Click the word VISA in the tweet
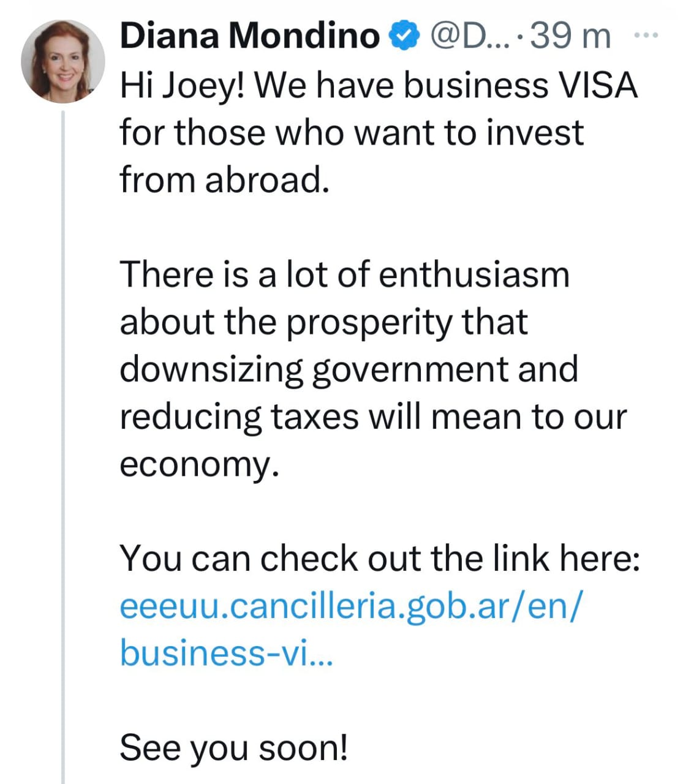This screenshot has height=784, width=683. coord(600,85)
